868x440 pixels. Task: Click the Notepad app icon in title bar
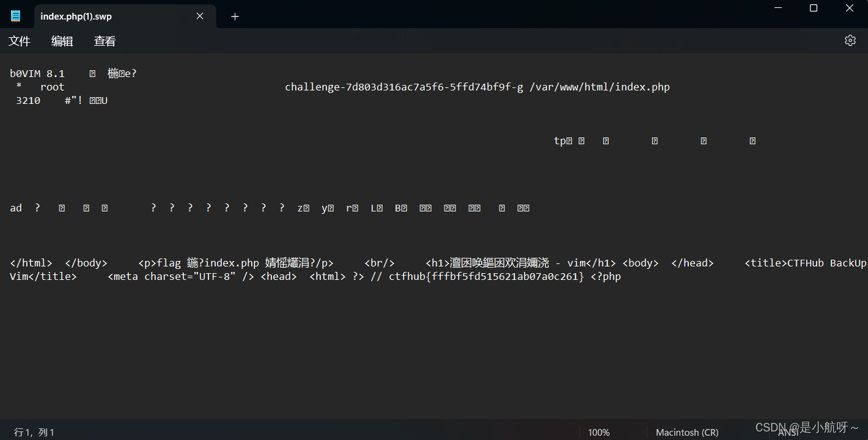tap(15, 15)
